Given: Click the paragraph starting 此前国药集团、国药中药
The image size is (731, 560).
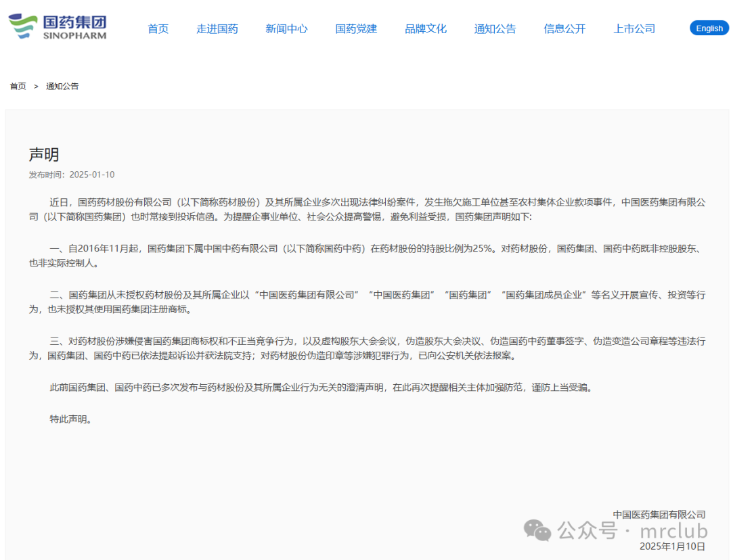Looking at the screenshot, I should point(322,388).
